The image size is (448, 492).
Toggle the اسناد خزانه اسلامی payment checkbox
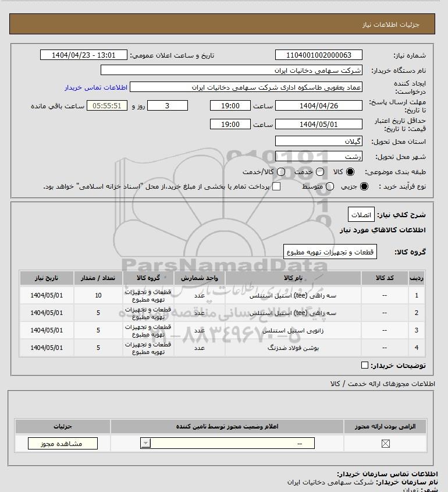(x=276, y=186)
